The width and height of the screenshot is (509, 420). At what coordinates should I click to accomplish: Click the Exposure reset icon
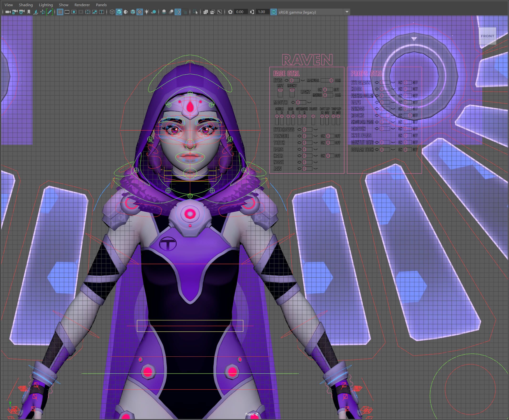coord(230,12)
